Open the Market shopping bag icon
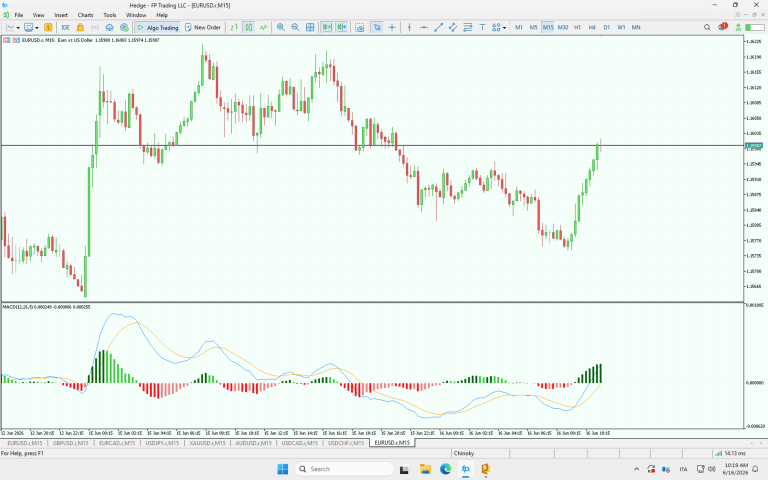Viewport: 768px width, 480px height. point(80,27)
